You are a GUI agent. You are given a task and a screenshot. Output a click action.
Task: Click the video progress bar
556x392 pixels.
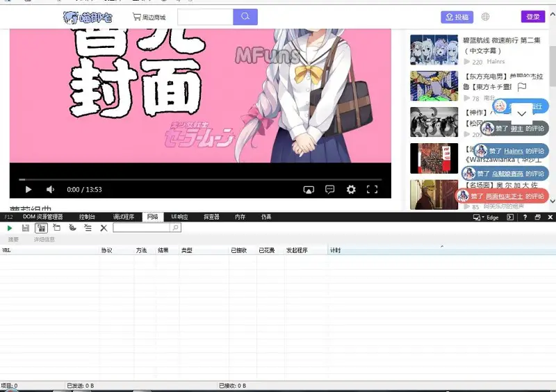(x=200, y=180)
